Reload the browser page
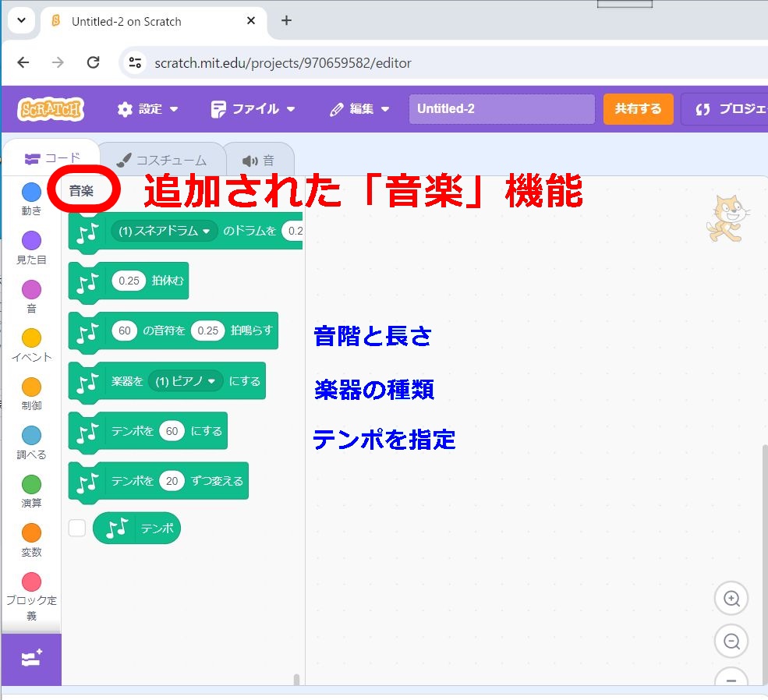Image resolution: width=768 pixels, height=700 pixels. pyautogui.click(x=93, y=63)
